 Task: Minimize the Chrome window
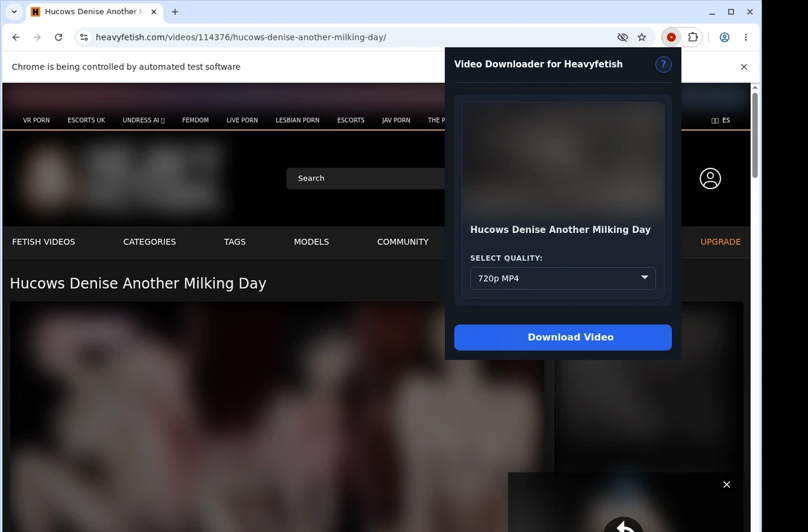coord(712,11)
